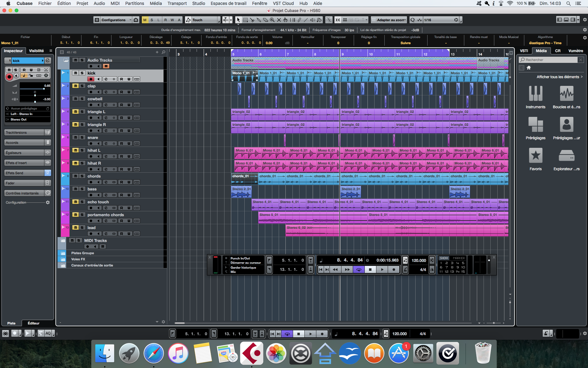Select the Glue tool
The image size is (588, 368).
[x=259, y=20]
